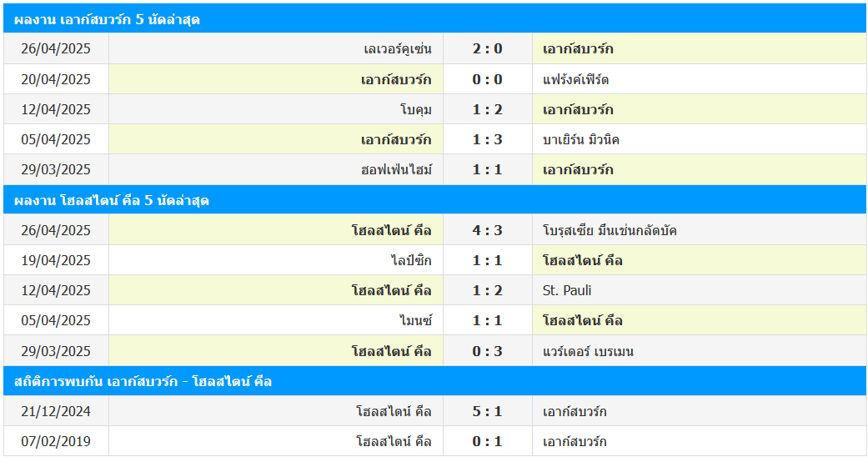868x462 pixels.
Task: Click the 5 : 1 head-to-head score
Action: [487, 412]
